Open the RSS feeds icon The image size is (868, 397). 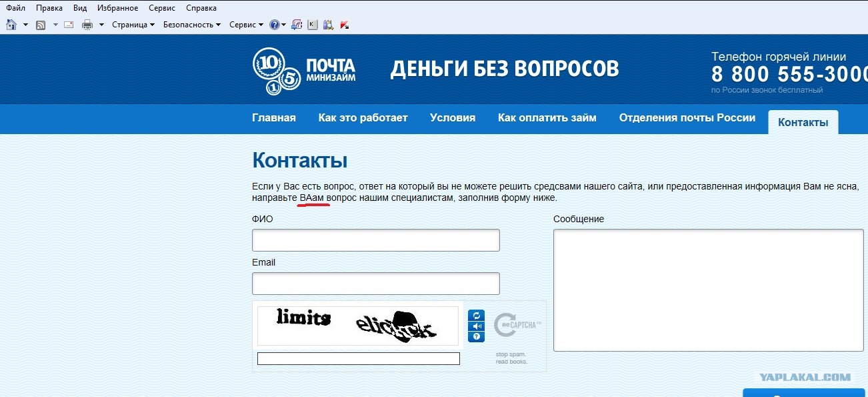pyautogui.click(x=41, y=25)
